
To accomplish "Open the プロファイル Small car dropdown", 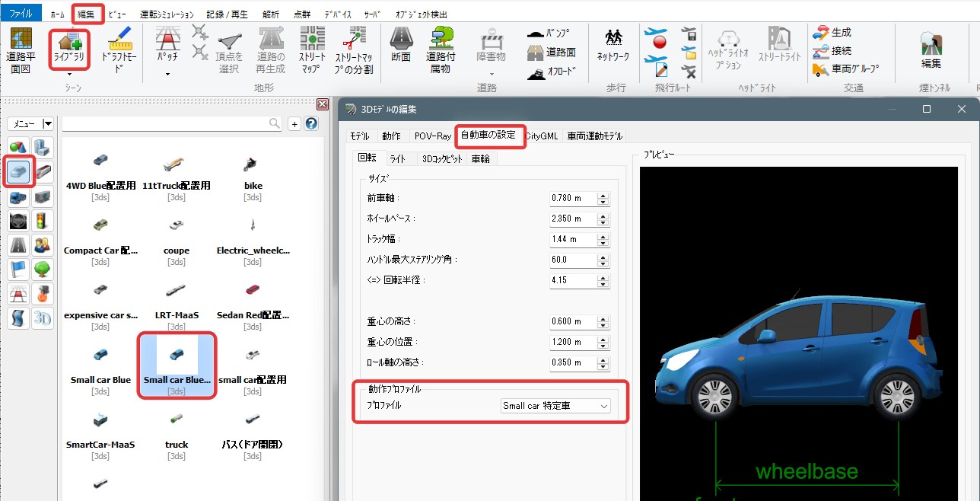I will 555,406.
